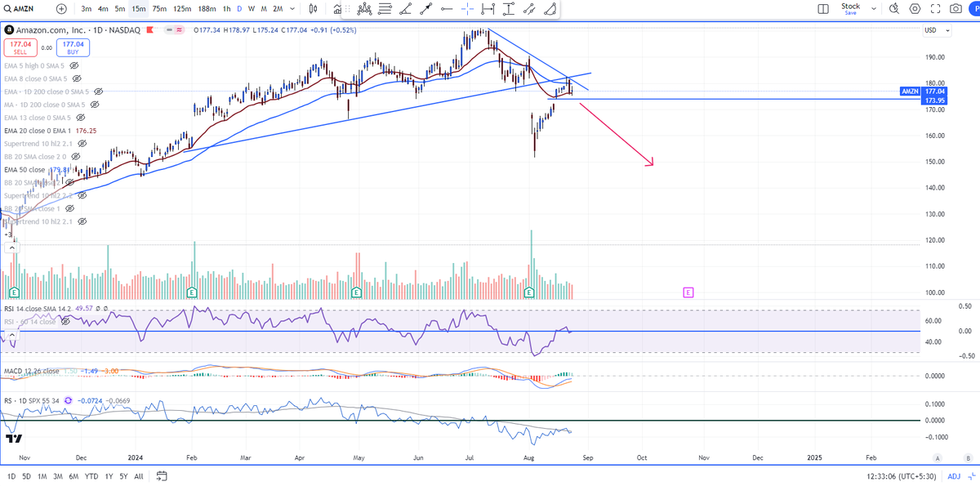Set range to 5Y

(x=123, y=476)
